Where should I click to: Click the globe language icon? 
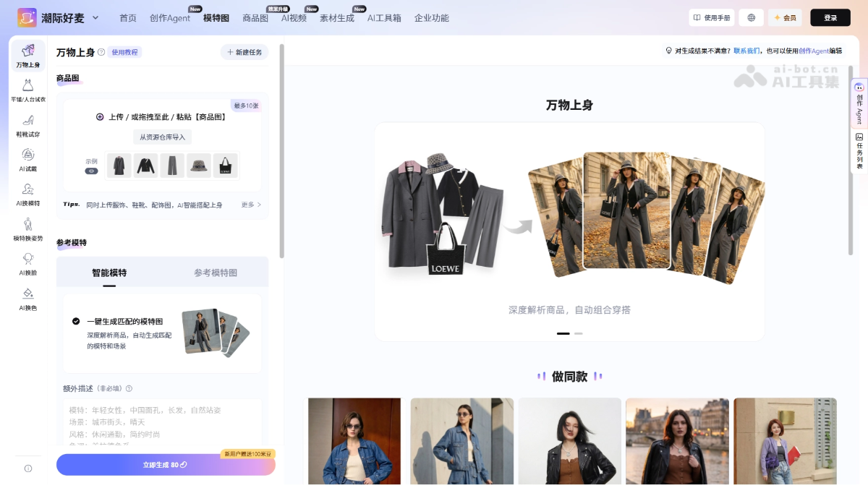coord(751,17)
